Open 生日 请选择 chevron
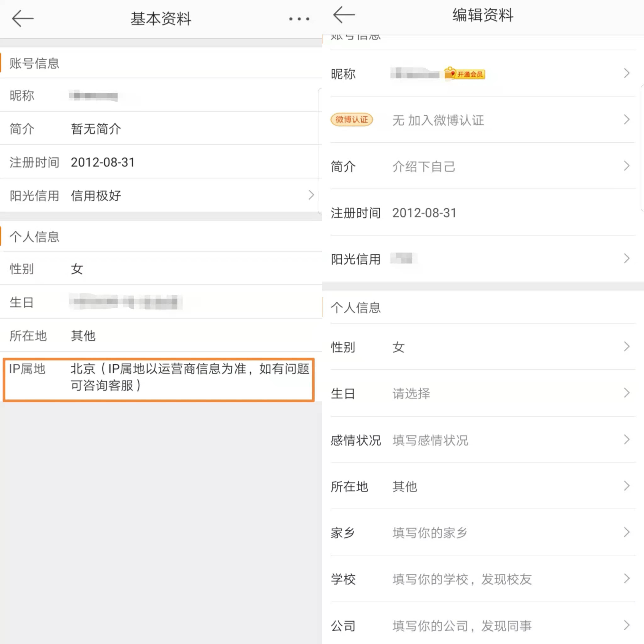Image resolution: width=644 pixels, height=644 pixels. point(627,393)
